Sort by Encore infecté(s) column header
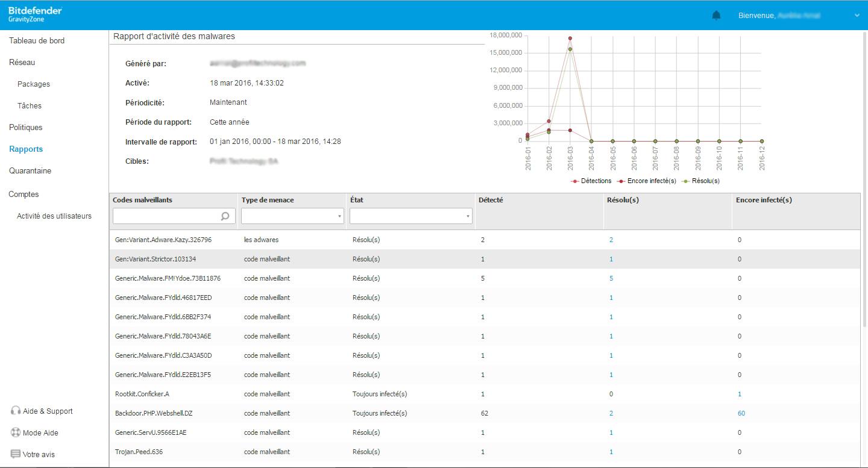Viewport: 868px width, 468px height. (764, 200)
